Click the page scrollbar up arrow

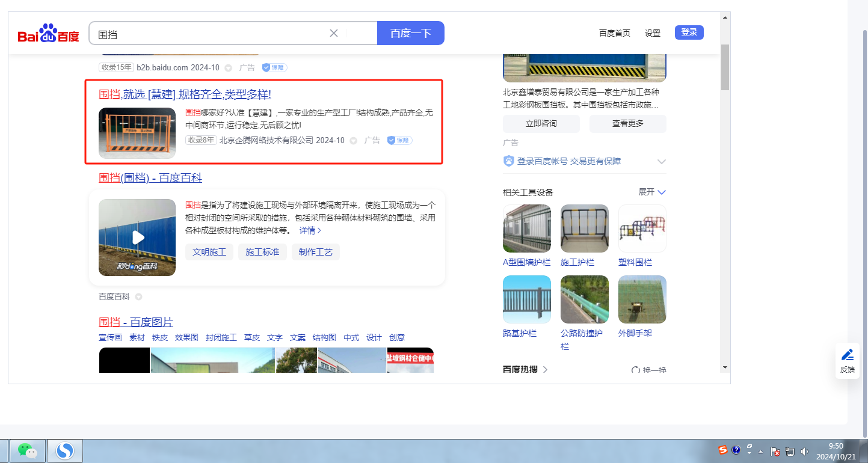725,17
